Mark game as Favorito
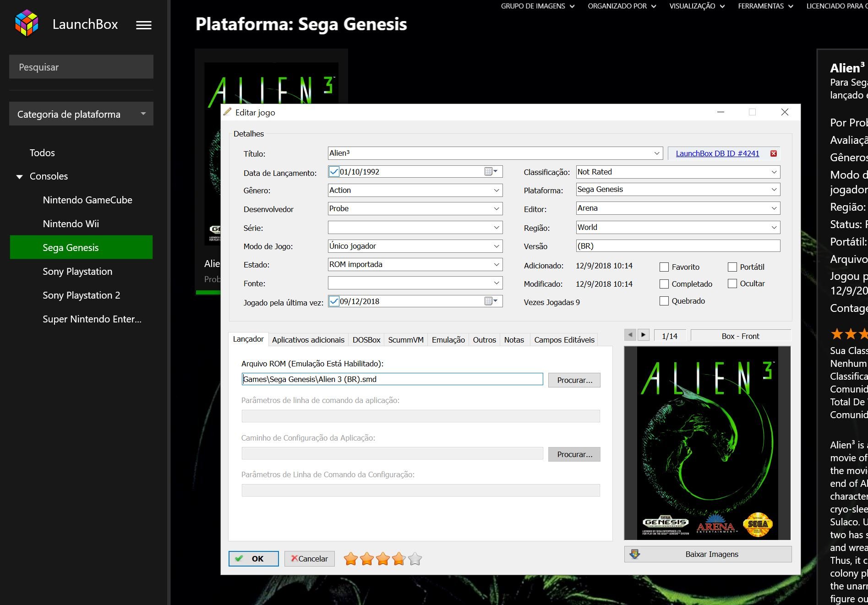 point(664,267)
